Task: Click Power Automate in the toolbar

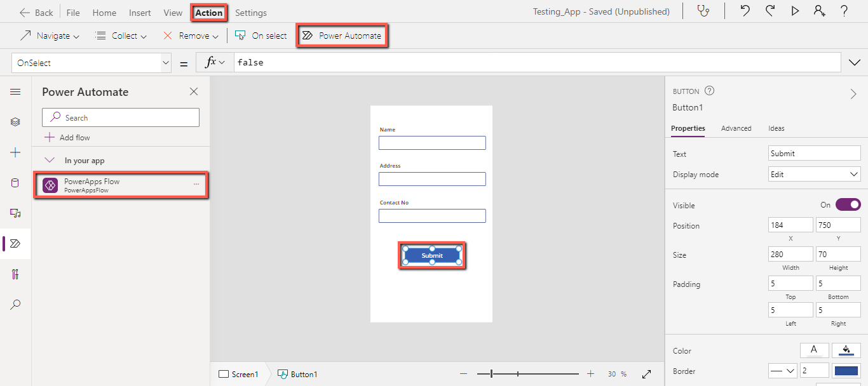Action: pos(342,36)
